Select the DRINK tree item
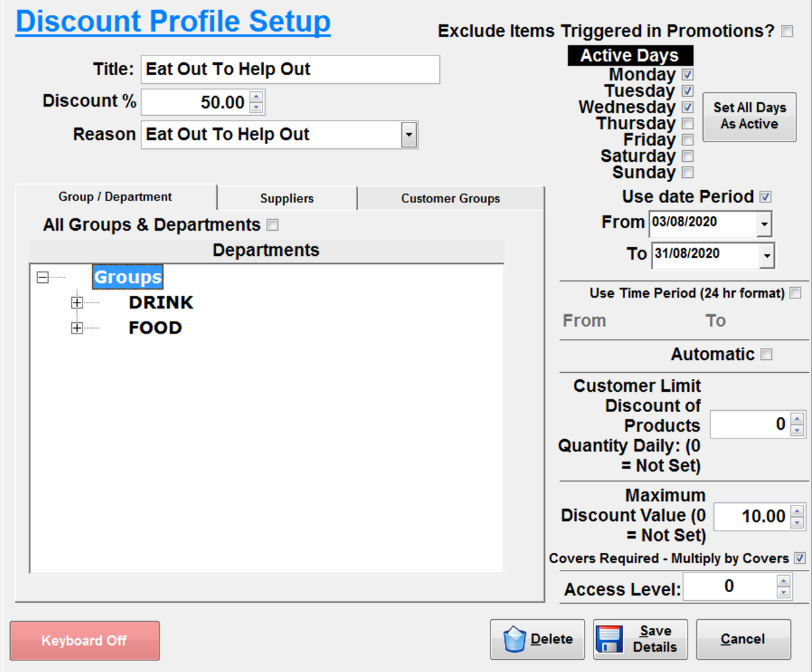 click(x=161, y=303)
